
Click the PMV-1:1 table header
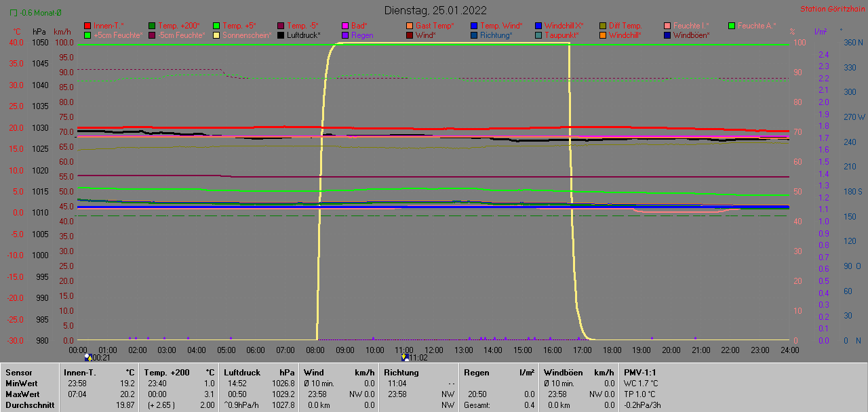(x=640, y=373)
